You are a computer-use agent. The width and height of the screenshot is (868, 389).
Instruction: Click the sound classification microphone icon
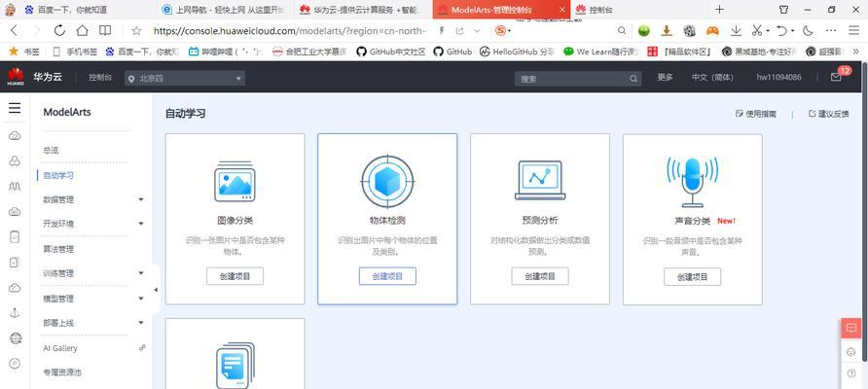pyautogui.click(x=692, y=180)
